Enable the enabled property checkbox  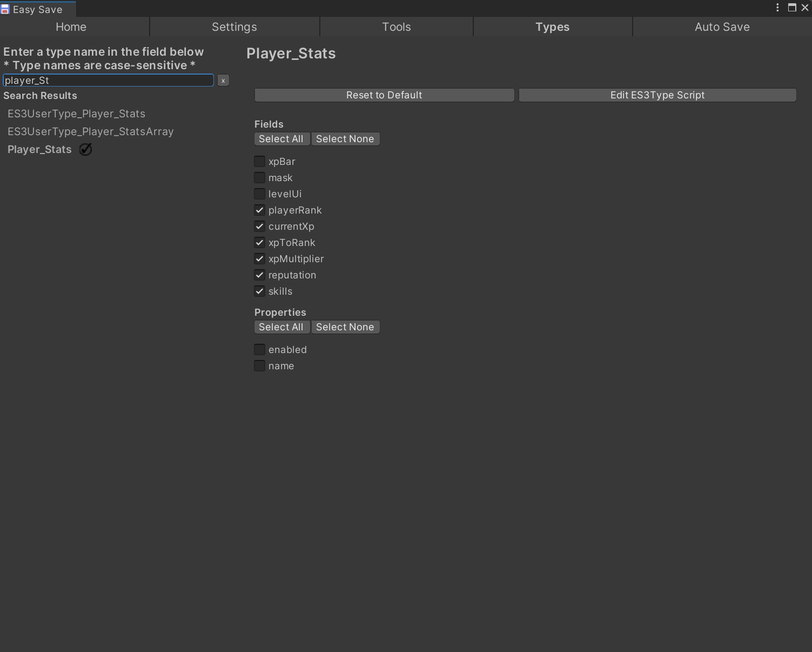point(259,349)
